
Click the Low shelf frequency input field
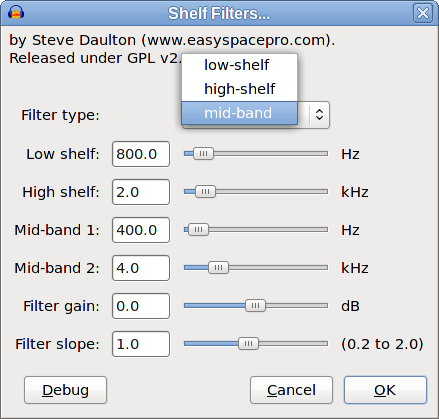(x=141, y=154)
